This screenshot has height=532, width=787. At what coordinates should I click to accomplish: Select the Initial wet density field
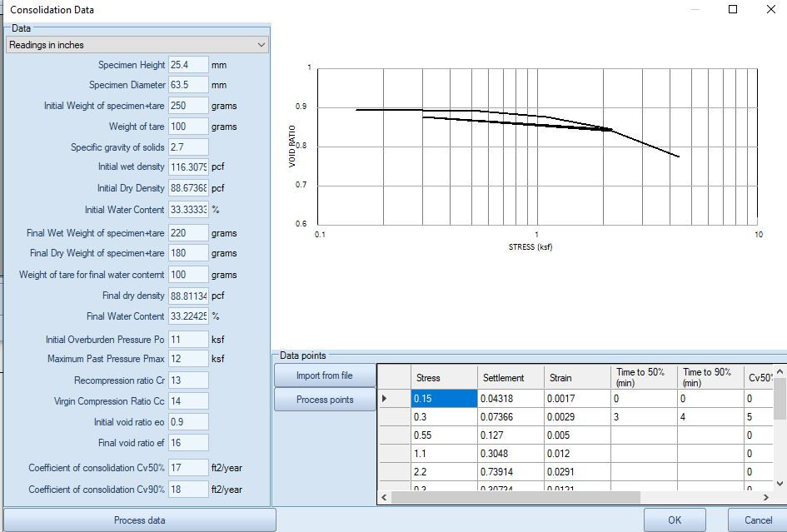click(188, 167)
